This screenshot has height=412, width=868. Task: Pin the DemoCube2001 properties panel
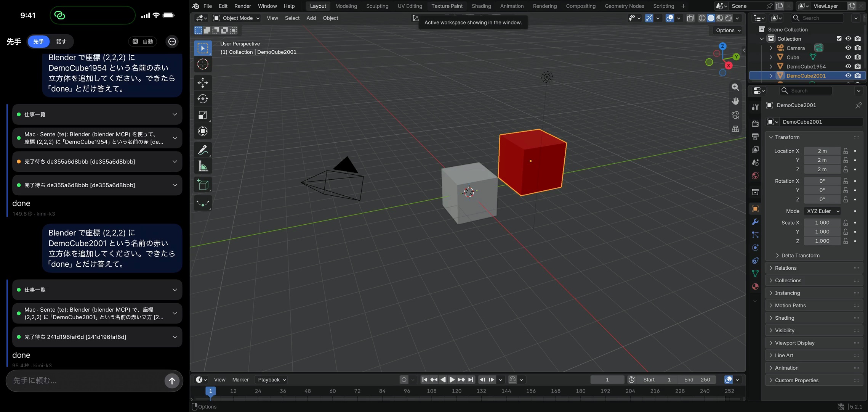[x=858, y=105]
